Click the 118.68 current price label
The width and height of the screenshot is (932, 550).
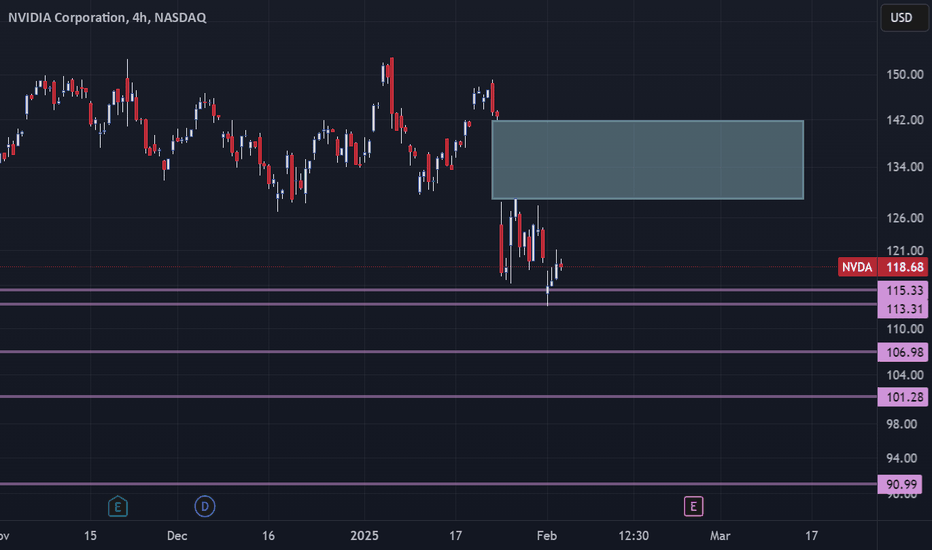point(903,267)
